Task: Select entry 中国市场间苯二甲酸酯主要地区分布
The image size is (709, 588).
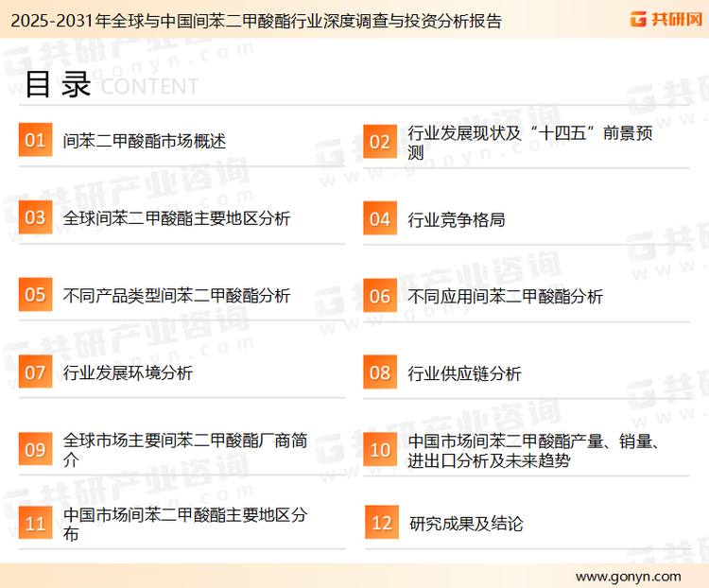Action: pos(185,524)
